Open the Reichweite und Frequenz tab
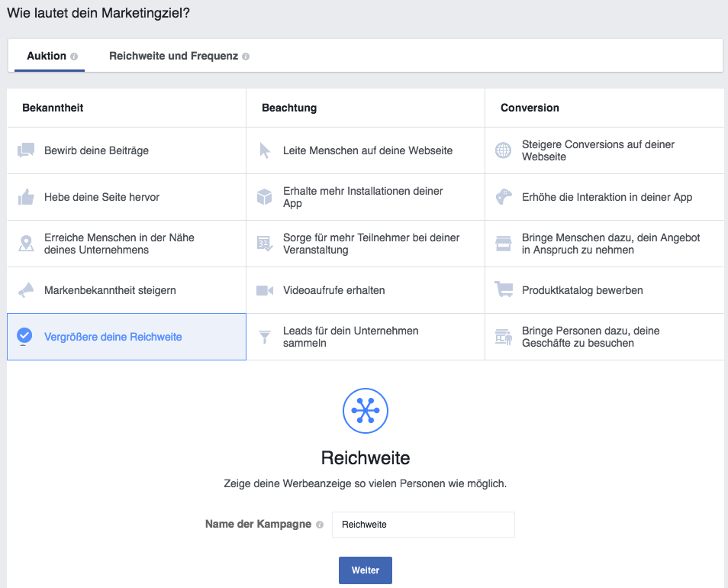728x588 pixels. tap(173, 56)
